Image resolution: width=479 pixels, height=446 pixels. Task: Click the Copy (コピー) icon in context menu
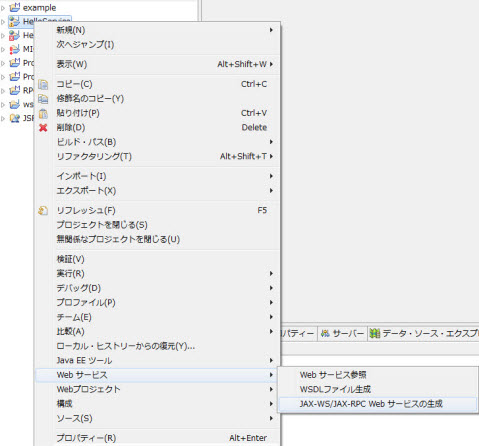pyautogui.click(x=43, y=84)
